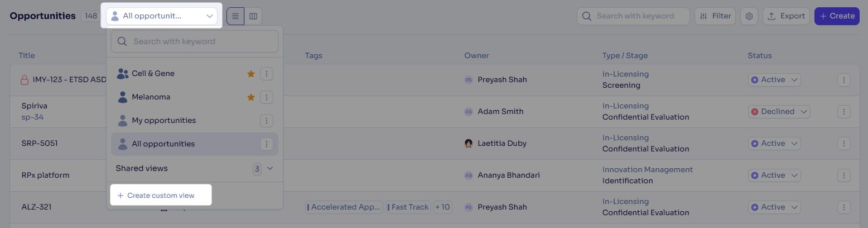This screenshot has height=228, width=868.
Task: Click the Export button
Action: pyautogui.click(x=786, y=16)
